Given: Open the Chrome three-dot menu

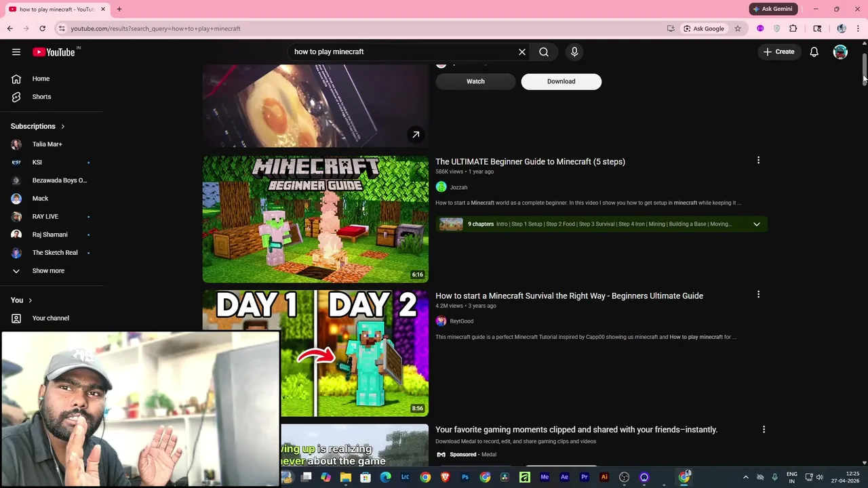Looking at the screenshot, I should tap(858, 28).
